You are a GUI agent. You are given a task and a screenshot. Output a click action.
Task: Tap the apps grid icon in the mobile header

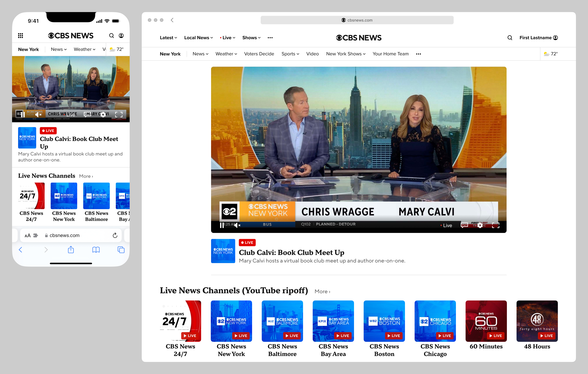(21, 35)
